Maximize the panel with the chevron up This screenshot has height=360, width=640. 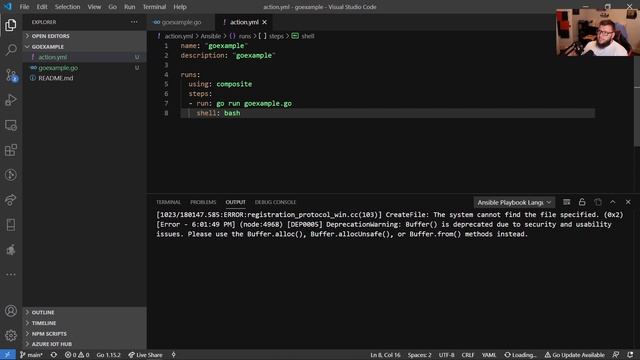click(x=613, y=202)
